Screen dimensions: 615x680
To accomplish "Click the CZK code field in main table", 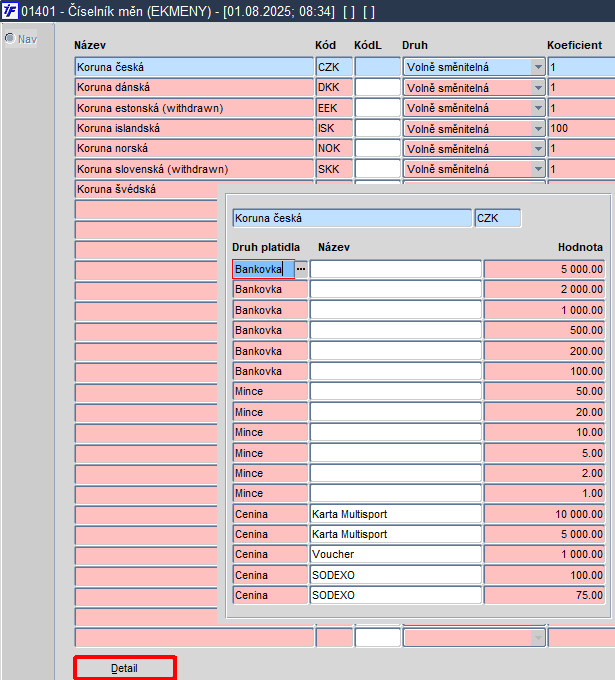I will (334, 67).
